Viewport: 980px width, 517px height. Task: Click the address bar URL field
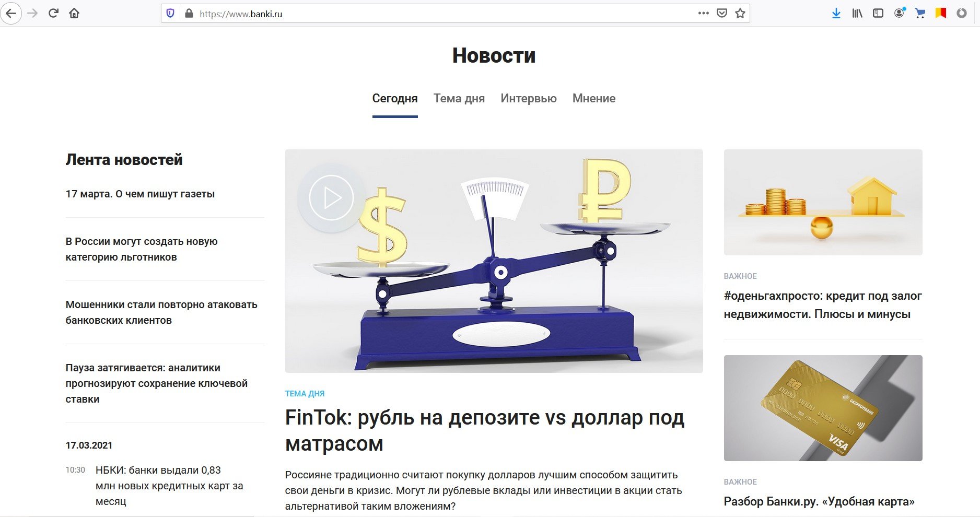pos(444,14)
